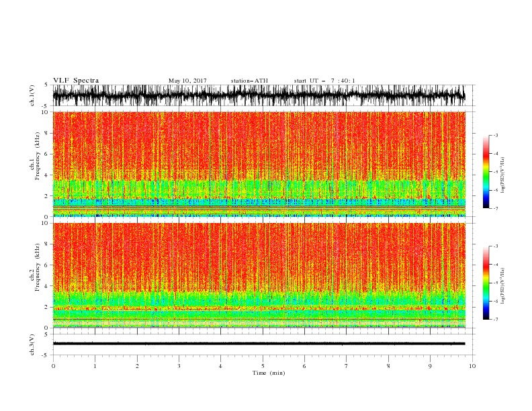Screen dimensions: 532x411
Task: Click the 'ch.1(V)' waveform axis label
Action: point(32,95)
